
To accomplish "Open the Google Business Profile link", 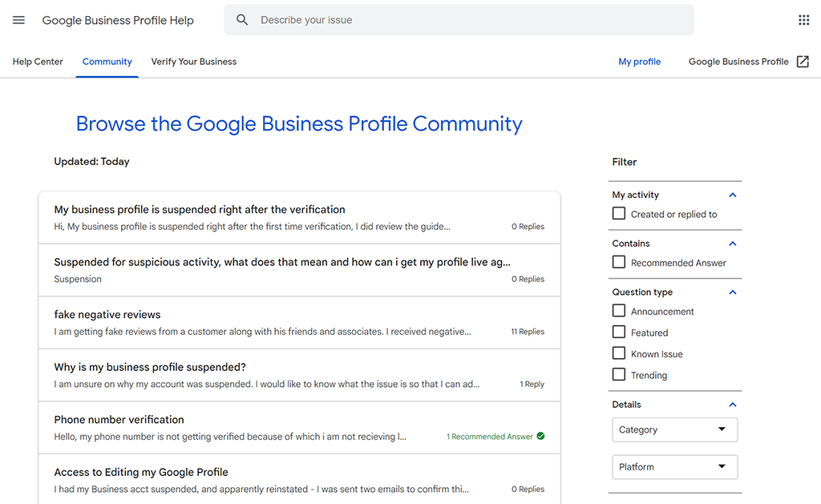I will 738,61.
